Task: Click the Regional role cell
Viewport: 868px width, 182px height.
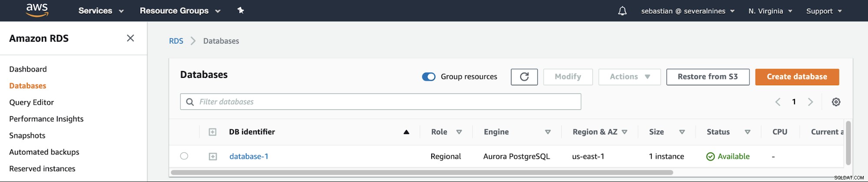Action: click(446, 156)
